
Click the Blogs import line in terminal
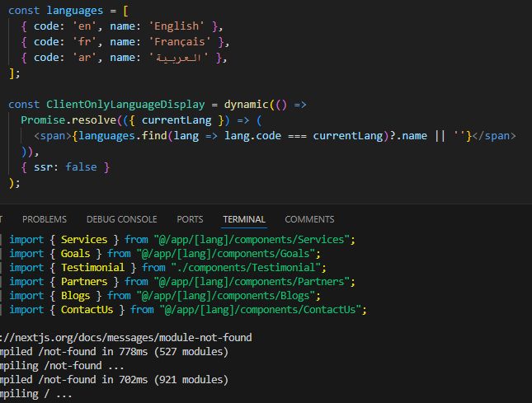tap(165, 296)
